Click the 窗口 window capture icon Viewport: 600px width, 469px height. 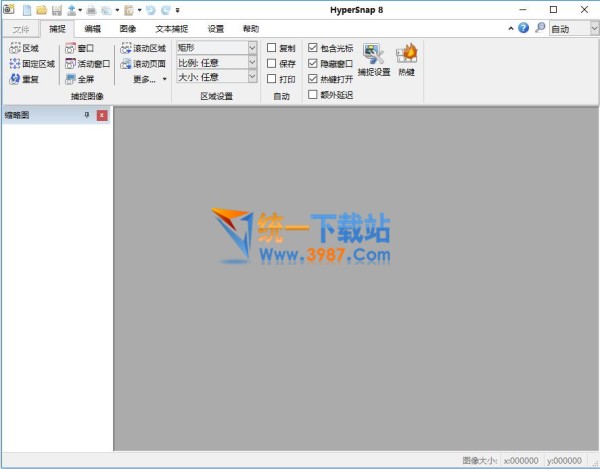point(70,48)
